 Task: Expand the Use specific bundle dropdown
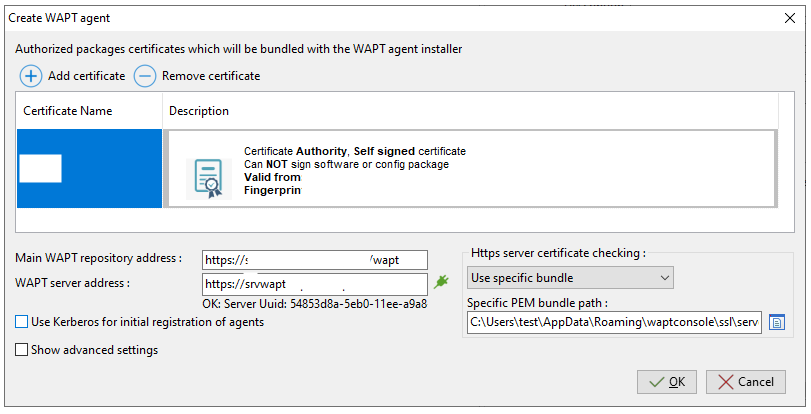pyautogui.click(x=570, y=277)
